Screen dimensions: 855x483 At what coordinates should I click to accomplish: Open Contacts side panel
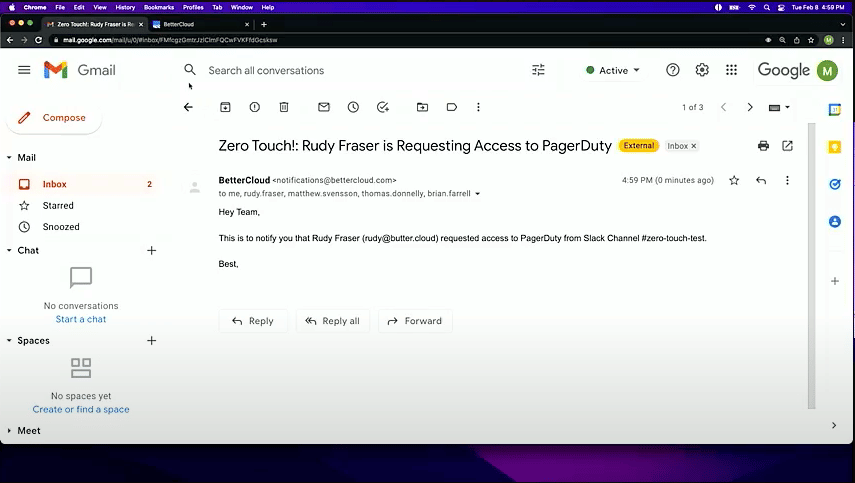click(x=835, y=221)
